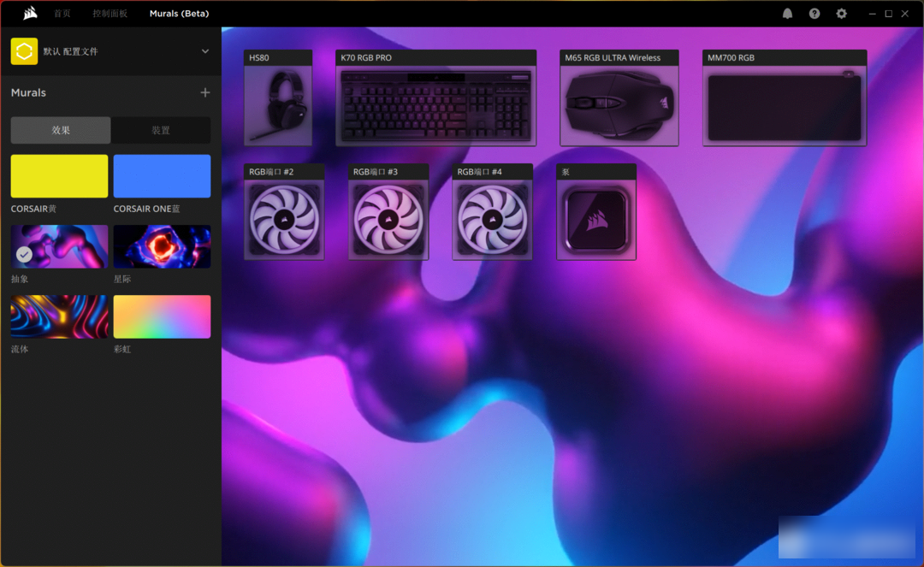
Task: Go to the 首页 tab
Action: point(62,14)
